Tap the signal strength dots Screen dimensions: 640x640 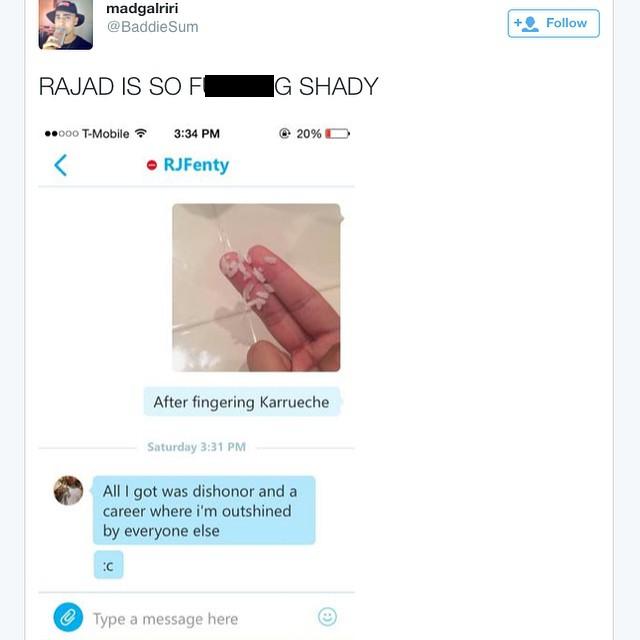point(62,133)
